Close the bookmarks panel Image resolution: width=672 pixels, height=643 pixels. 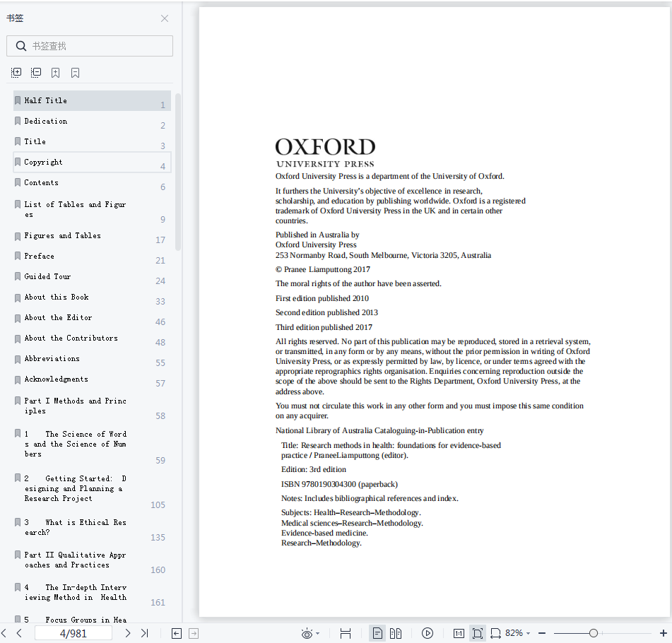(165, 18)
